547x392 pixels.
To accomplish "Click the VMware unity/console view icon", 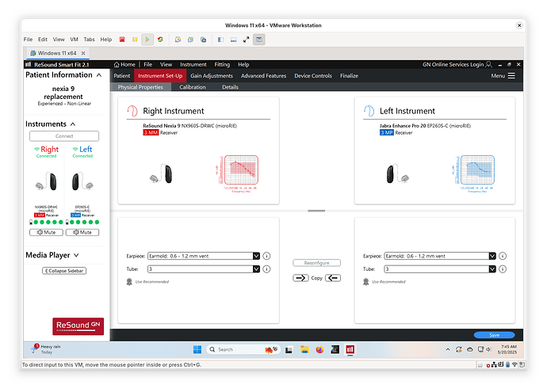I will (259, 40).
